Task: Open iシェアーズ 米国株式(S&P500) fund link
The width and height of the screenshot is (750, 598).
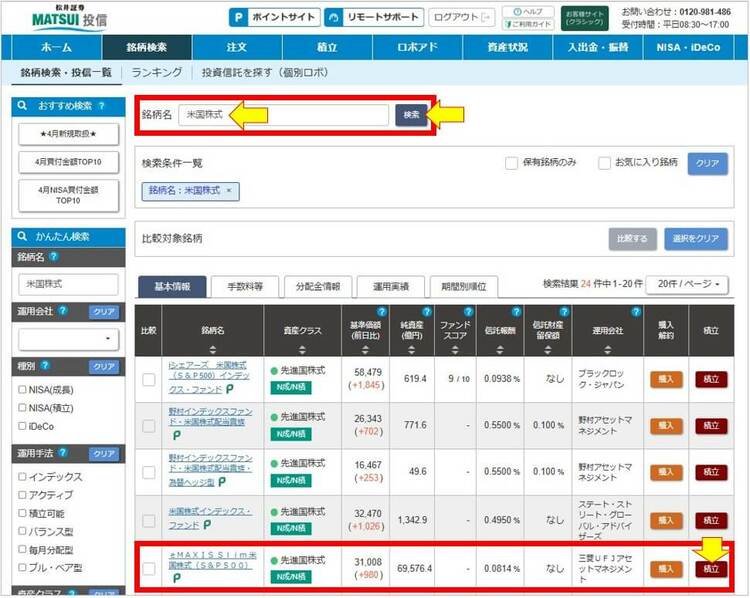Action: [x=209, y=377]
